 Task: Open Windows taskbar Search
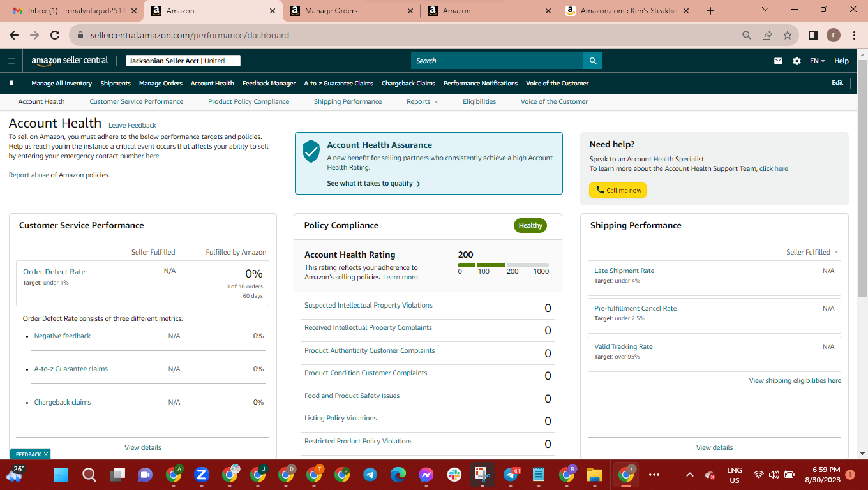click(x=89, y=475)
